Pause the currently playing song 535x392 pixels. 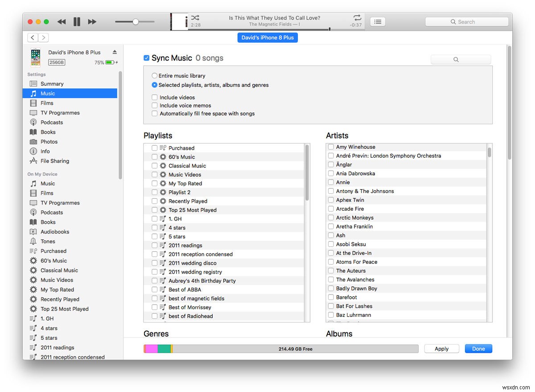76,21
